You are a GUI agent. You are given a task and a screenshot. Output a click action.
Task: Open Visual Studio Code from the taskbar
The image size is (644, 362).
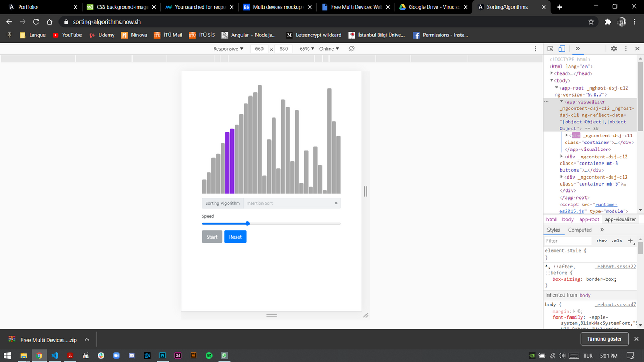(x=54, y=356)
